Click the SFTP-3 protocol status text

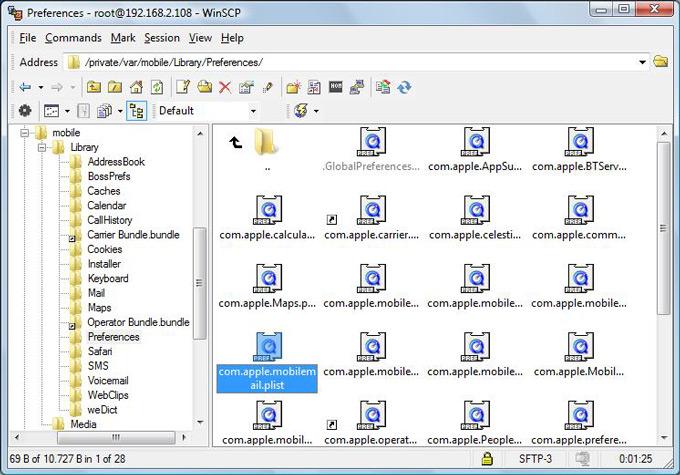[535, 459]
